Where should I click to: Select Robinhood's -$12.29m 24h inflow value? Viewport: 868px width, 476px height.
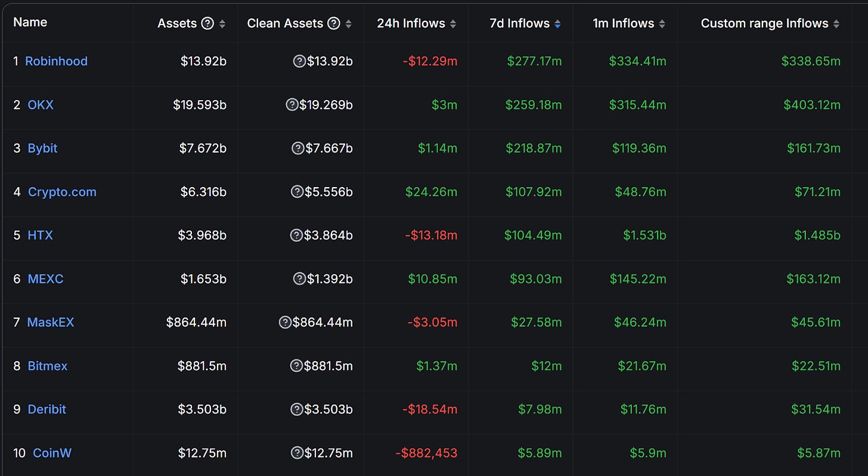click(x=430, y=61)
